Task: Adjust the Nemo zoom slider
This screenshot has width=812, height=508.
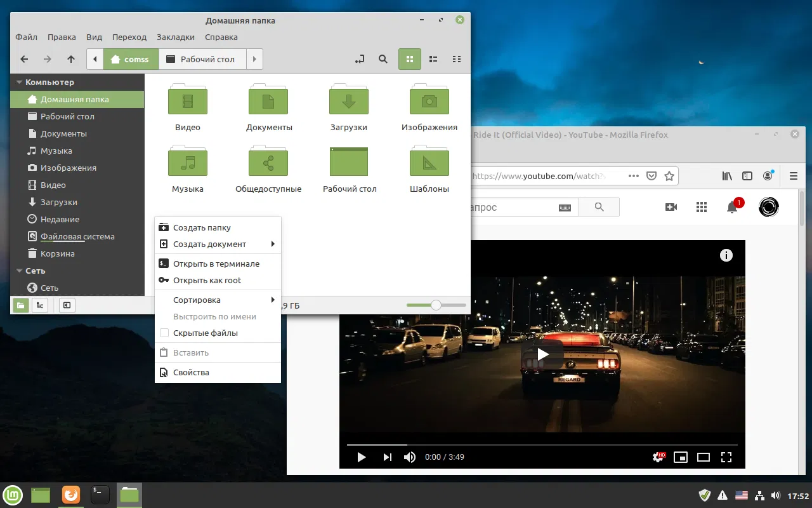Action: pyautogui.click(x=436, y=305)
